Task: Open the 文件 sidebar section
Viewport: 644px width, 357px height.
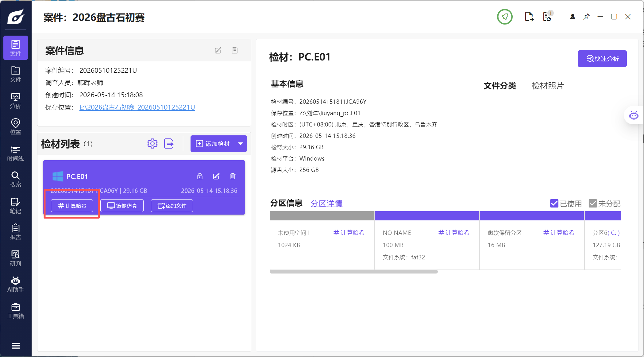Action: click(x=16, y=74)
